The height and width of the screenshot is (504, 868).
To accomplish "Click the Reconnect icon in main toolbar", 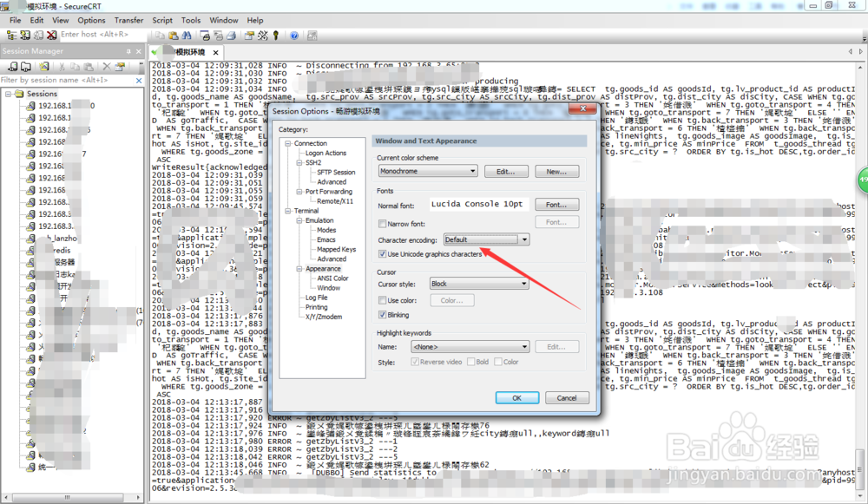I will 39,35.
